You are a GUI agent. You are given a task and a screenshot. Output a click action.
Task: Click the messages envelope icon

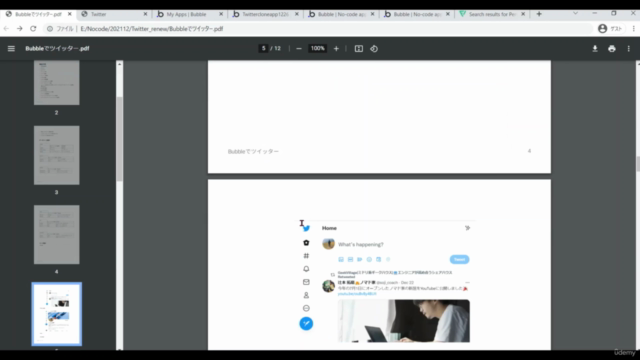[x=306, y=282]
